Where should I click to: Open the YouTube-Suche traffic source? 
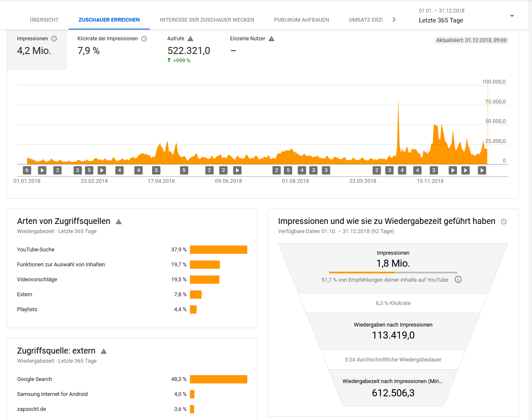point(36,250)
